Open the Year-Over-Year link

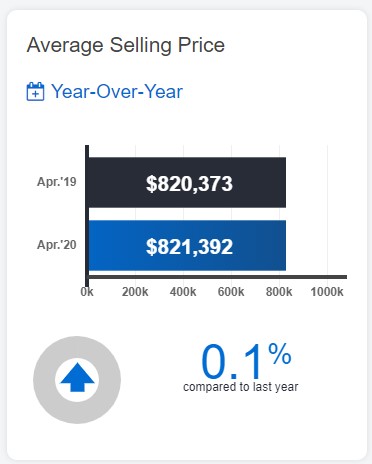point(117,91)
